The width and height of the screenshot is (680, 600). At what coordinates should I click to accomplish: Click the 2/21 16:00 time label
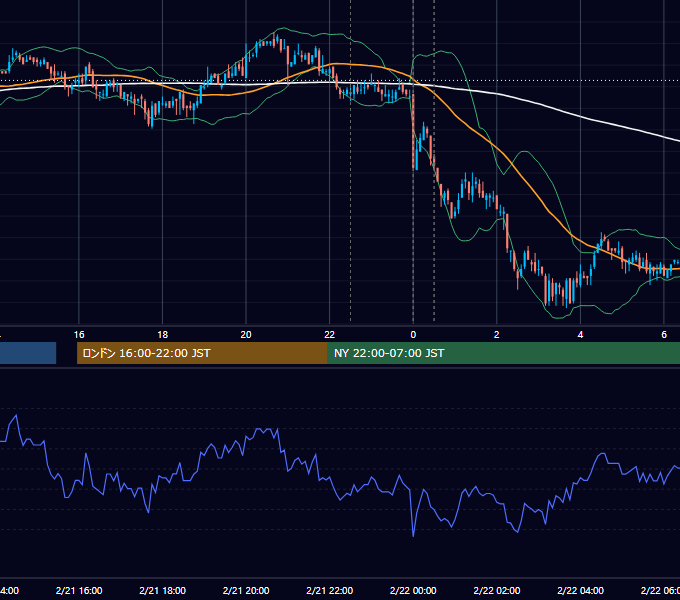tap(79, 590)
